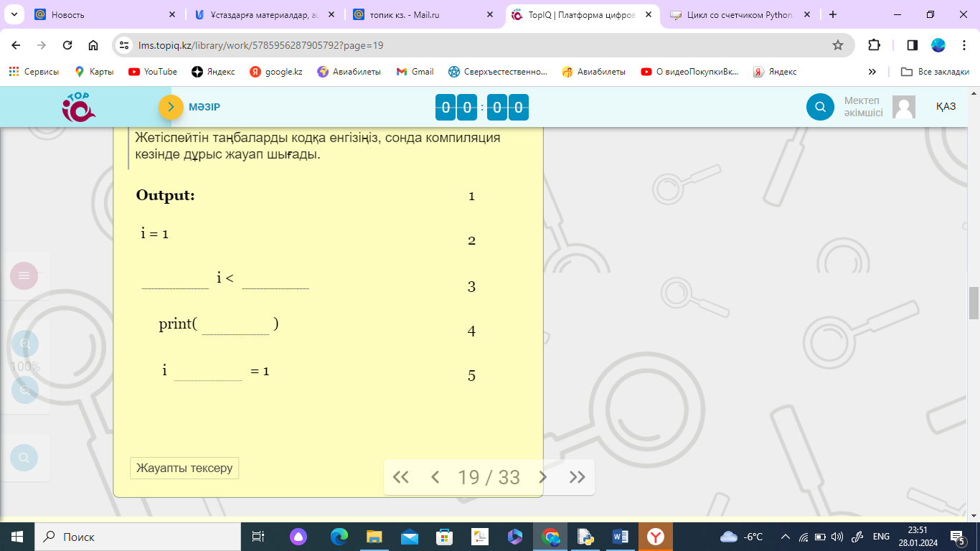Open the tab search dropdown arrow
The image size is (980, 551).
click(x=13, y=14)
